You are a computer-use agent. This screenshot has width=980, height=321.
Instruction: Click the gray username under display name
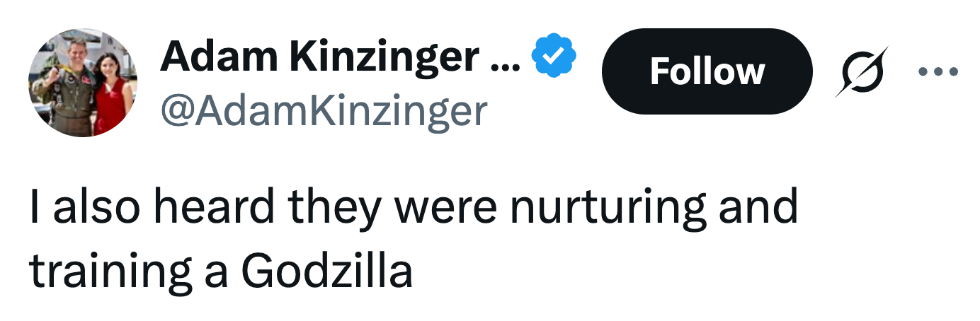[x=324, y=110]
